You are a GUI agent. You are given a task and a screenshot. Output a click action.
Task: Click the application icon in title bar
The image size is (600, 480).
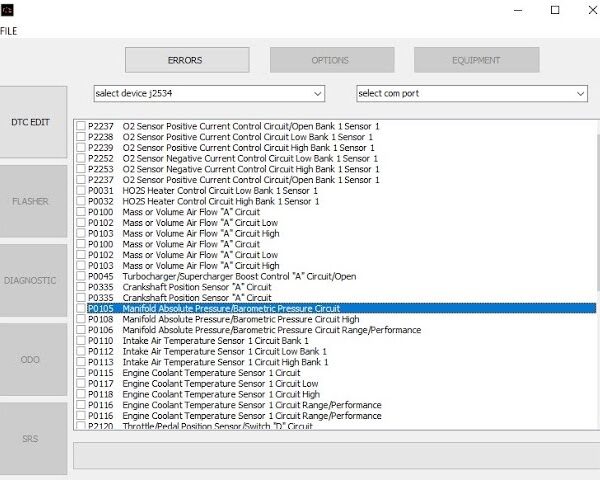pyautogui.click(x=7, y=10)
